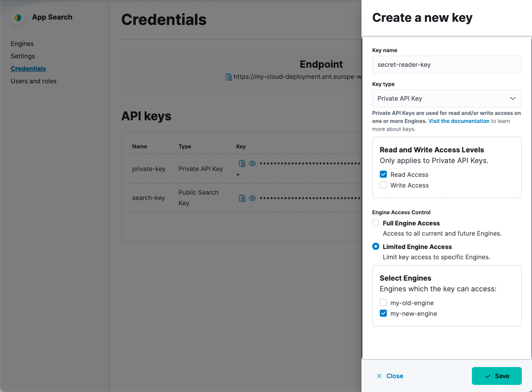Go to Users and roles
Viewport: 532px width, 392px height.
click(33, 81)
